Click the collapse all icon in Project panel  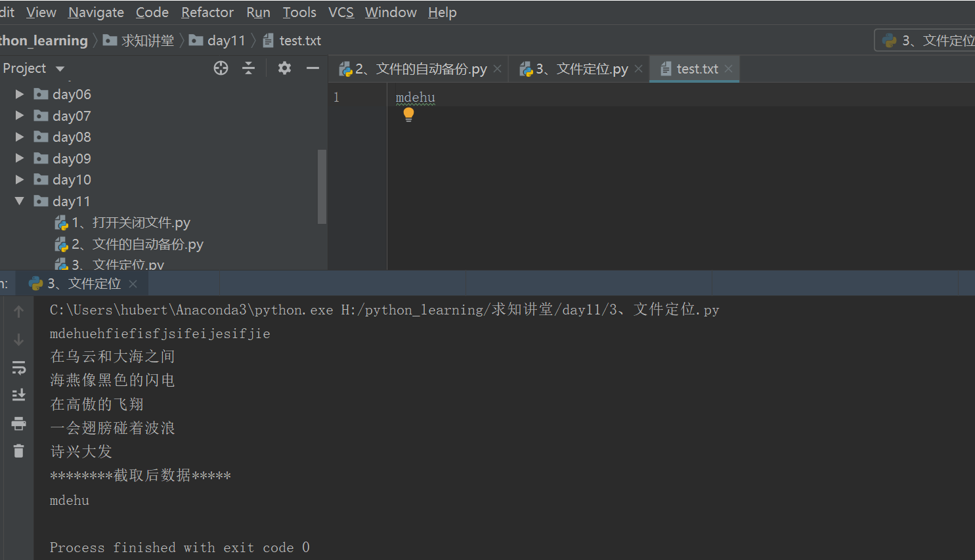(248, 68)
